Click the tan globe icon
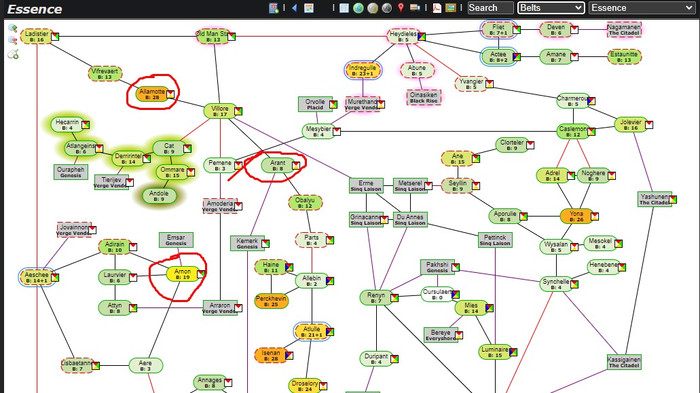The image size is (700, 393). tap(373, 8)
